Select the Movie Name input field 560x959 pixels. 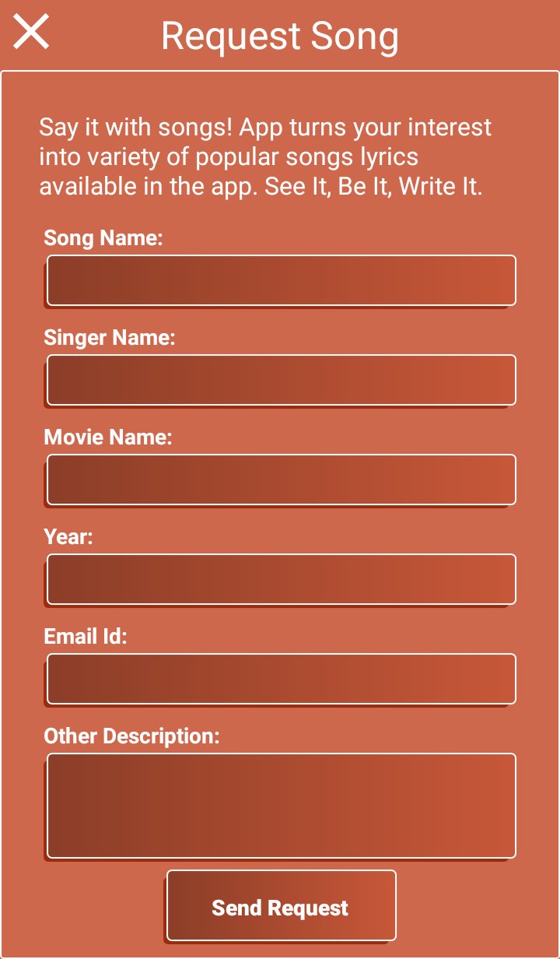281,479
